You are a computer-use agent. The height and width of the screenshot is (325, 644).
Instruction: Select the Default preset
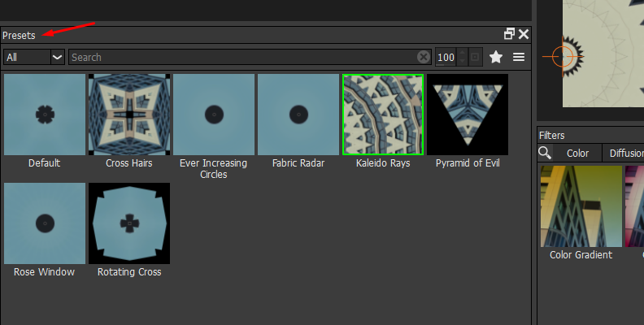[x=45, y=115]
